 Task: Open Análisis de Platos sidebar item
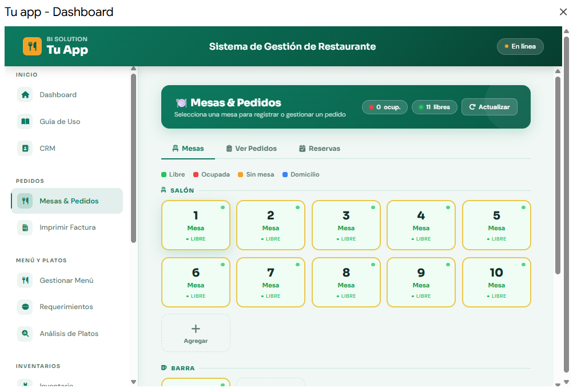67,334
